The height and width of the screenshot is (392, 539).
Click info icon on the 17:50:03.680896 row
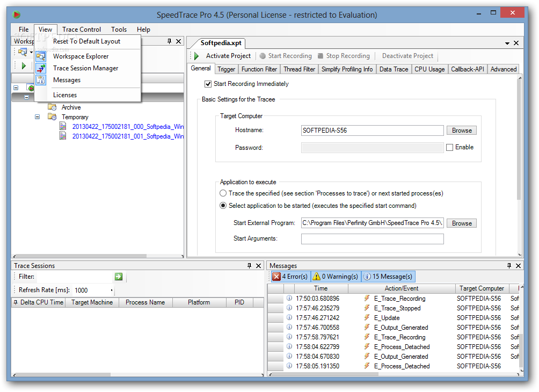[x=289, y=298]
